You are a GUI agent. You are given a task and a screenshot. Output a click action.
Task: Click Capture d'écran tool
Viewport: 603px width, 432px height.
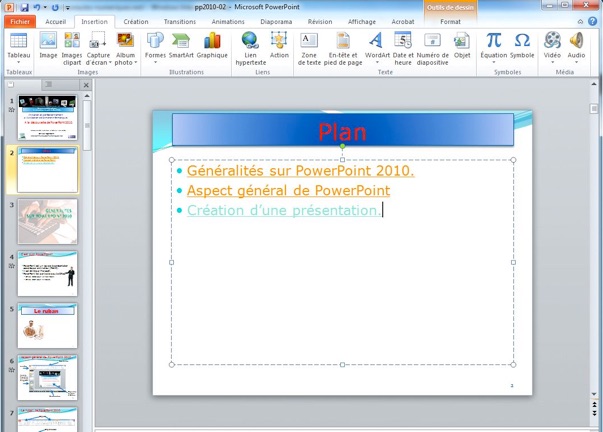point(98,48)
